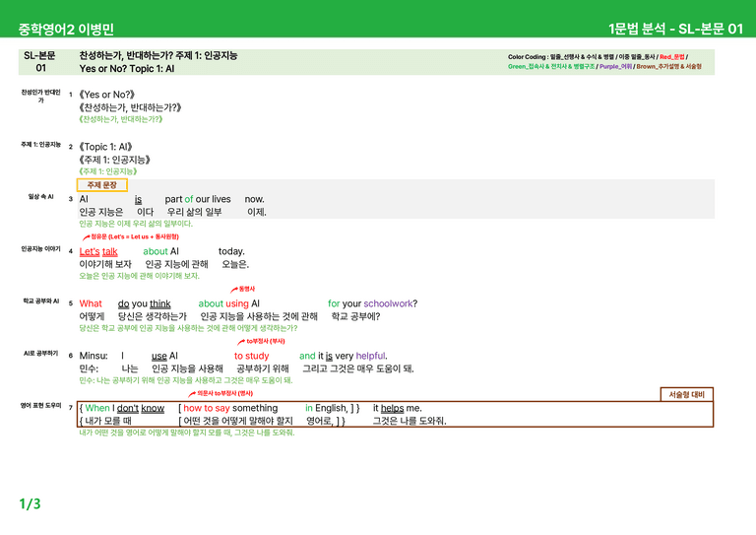Click the red note '동명사'
Screen dimensions: 756x535
coord(246,289)
